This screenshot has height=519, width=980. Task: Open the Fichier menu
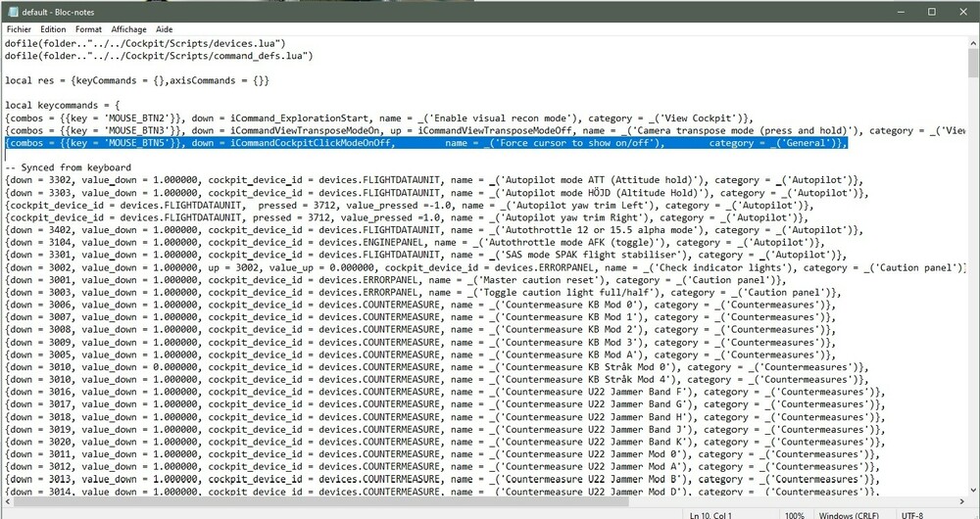[x=19, y=29]
